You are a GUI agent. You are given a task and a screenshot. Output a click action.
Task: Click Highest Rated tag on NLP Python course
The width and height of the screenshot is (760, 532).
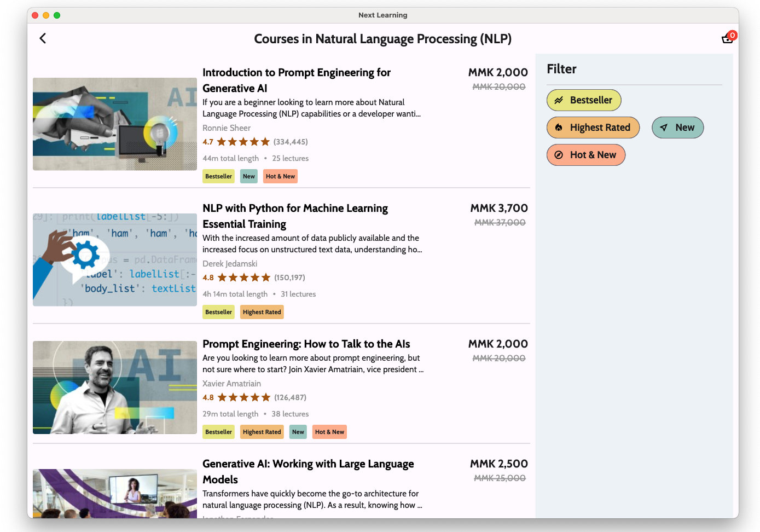262,312
